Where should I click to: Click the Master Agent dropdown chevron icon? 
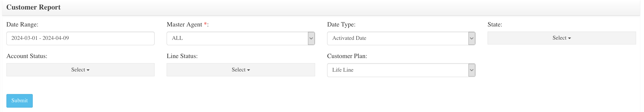pos(311,38)
